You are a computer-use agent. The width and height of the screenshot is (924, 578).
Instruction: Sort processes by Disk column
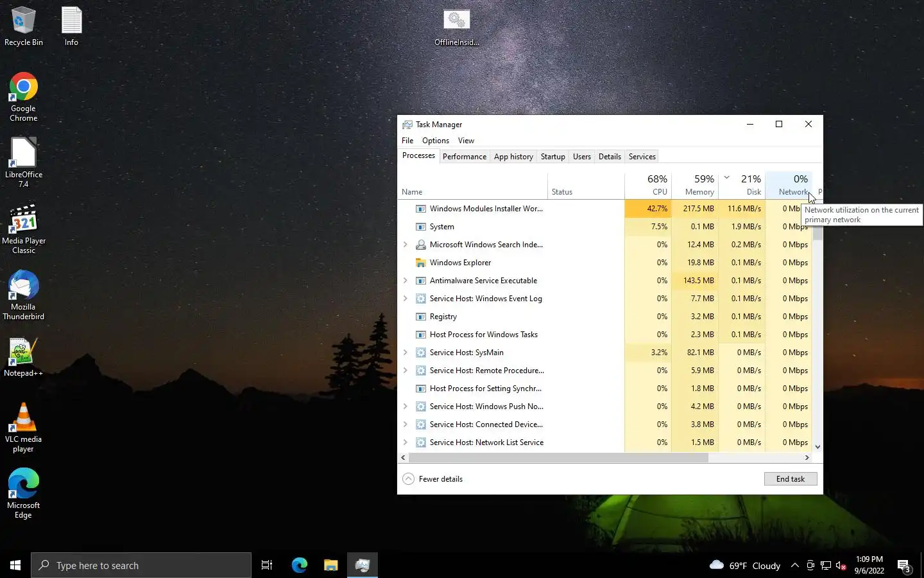[742, 185]
